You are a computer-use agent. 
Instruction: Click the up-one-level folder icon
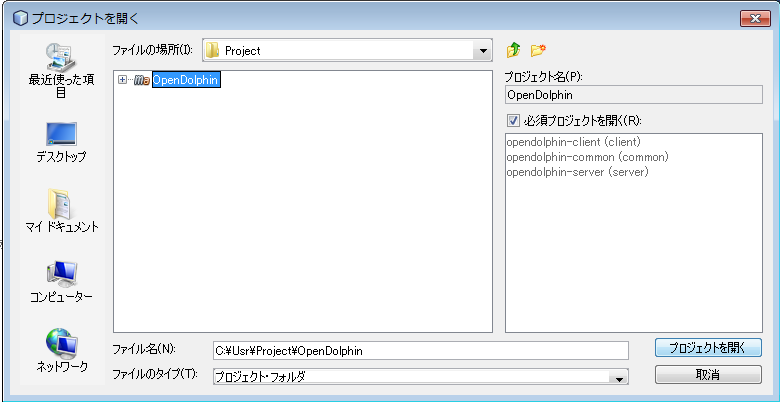[x=513, y=50]
